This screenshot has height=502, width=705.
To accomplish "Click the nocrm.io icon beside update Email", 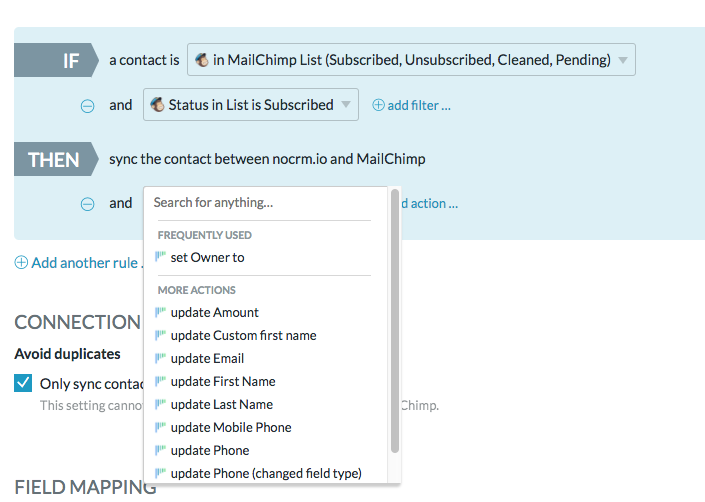I will tap(160, 357).
